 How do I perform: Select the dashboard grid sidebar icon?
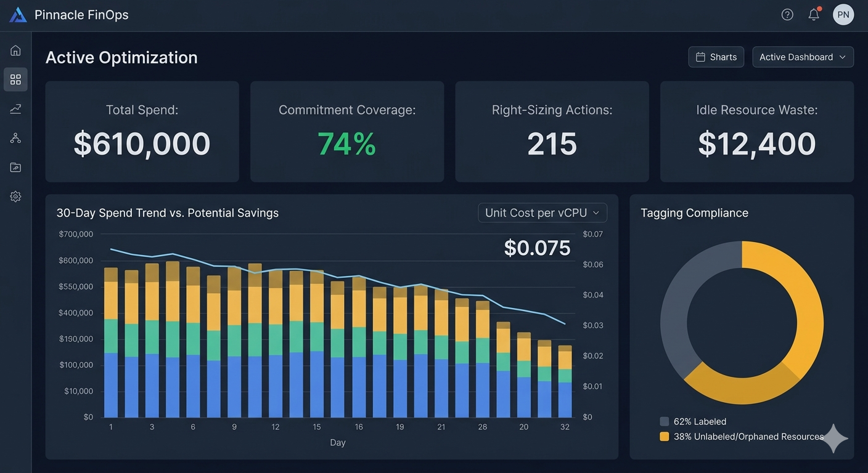[15, 79]
